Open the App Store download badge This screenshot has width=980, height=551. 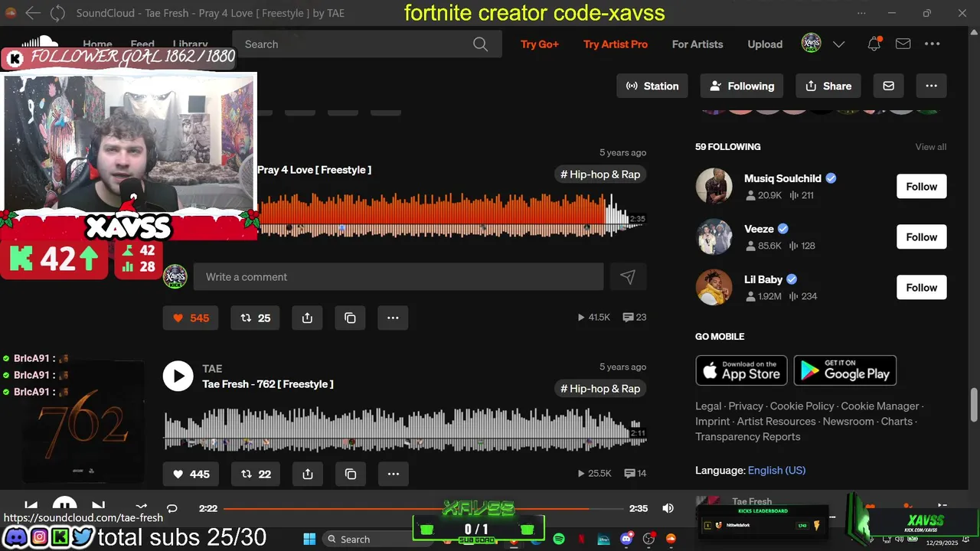741,370
